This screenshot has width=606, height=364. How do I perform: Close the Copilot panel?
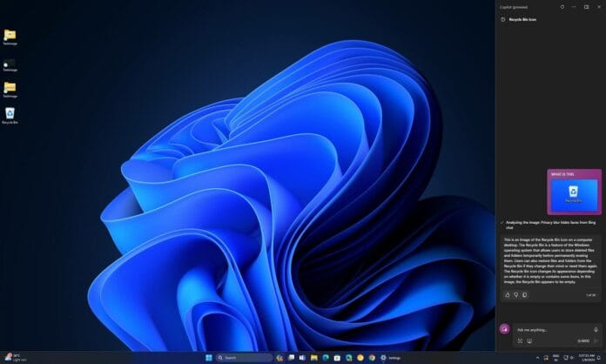(x=599, y=7)
